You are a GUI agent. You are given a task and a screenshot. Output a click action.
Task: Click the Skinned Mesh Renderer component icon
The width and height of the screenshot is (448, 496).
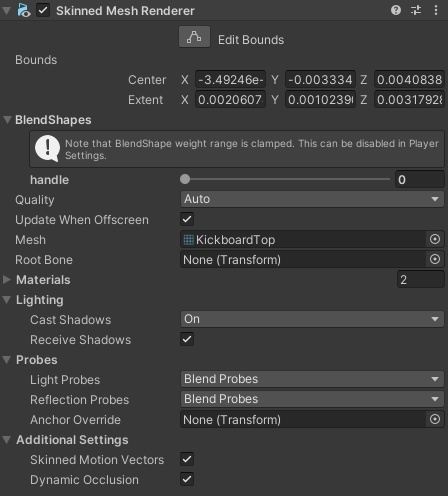coord(24,10)
